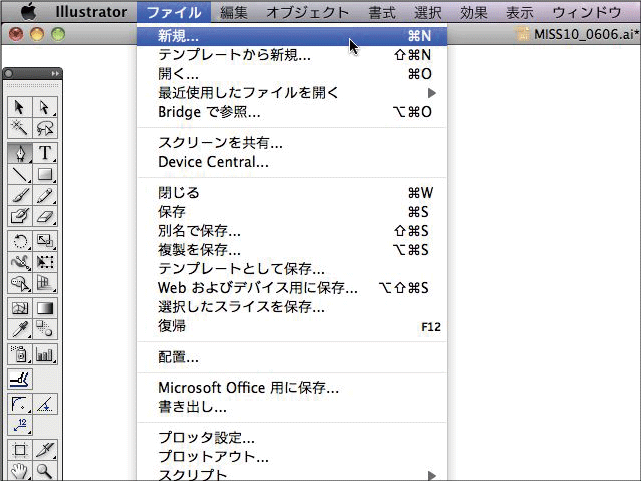Open the オブジェクト menu
Viewport: 641px width, 481px height.
point(308,12)
